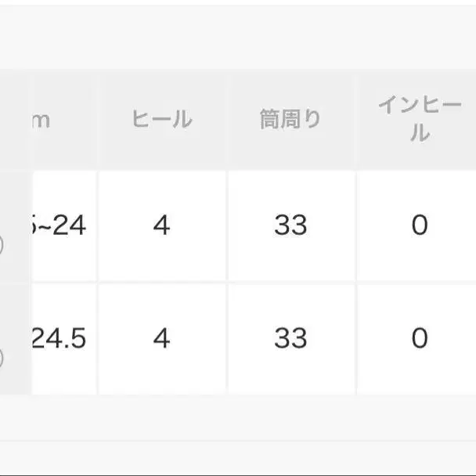Click the gray label cell left of '~24'
Viewport: 476px width, 476px height.
16,211
